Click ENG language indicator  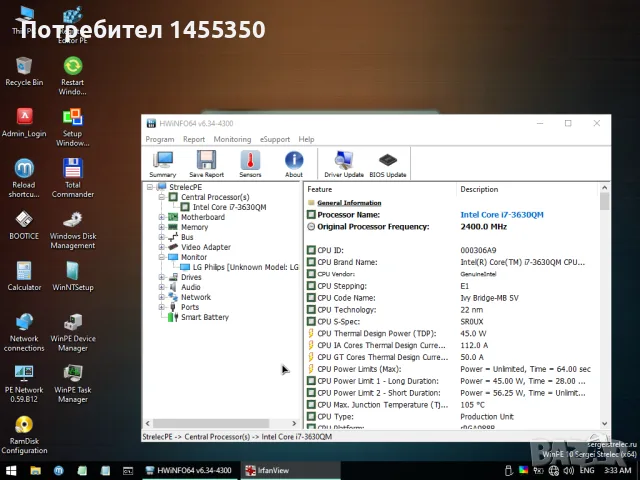tap(587, 470)
